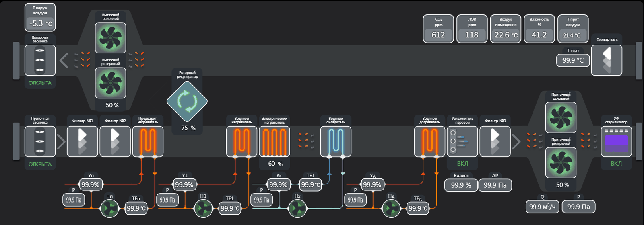Click the Т наруж воздуха -5.3 °C reading
Viewport: 644px width, 225px height.
tap(40, 23)
